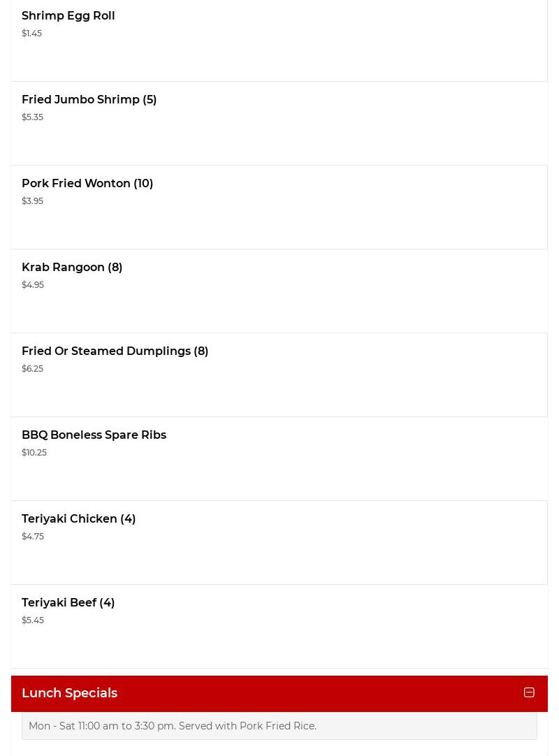Choose the Pork Fried Wonton (10) item
Viewport: 559px width, 756px height.
click(x=87, y=183)
